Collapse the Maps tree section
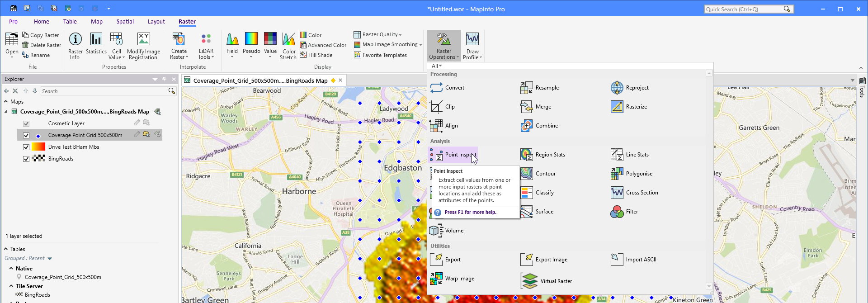Image resolution: width=868 pixels, height=303 pixels. pos(6,102)
